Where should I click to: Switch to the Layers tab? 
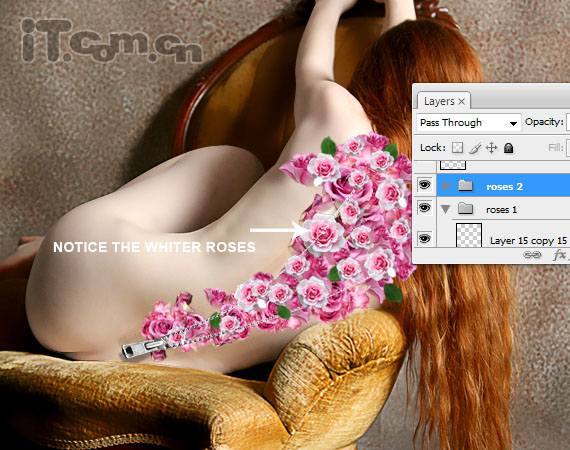(x=439, y=101)
